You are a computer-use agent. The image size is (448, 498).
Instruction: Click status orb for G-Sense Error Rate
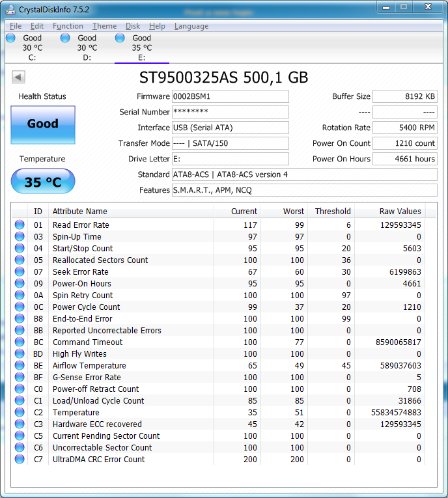20,377
